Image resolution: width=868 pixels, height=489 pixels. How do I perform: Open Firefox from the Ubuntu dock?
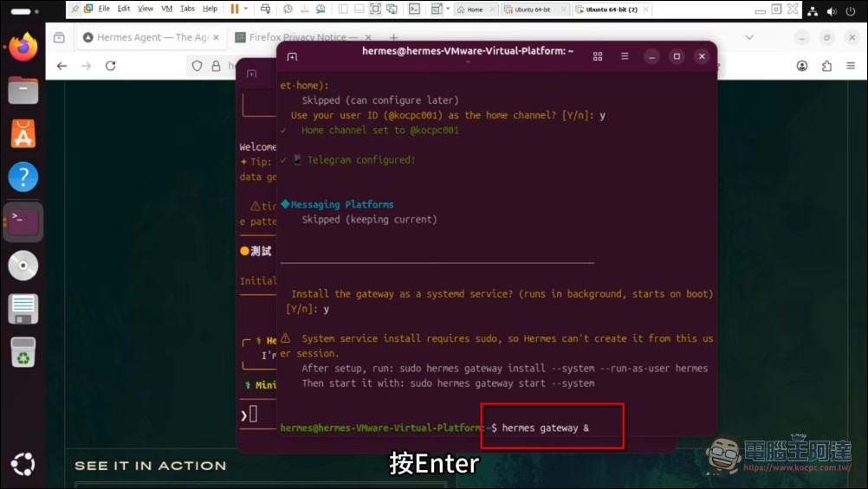[x=23, y=47]
